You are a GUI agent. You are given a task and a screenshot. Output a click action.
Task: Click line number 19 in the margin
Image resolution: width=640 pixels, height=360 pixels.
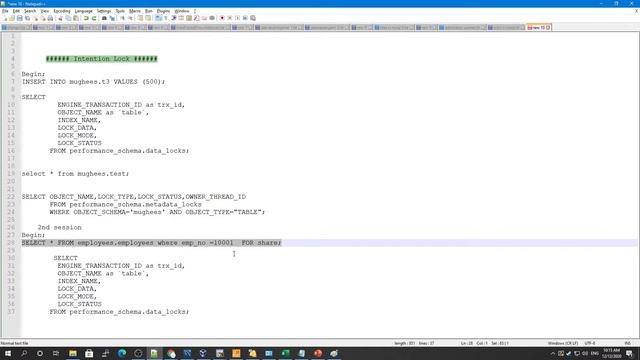click(11, 174)
